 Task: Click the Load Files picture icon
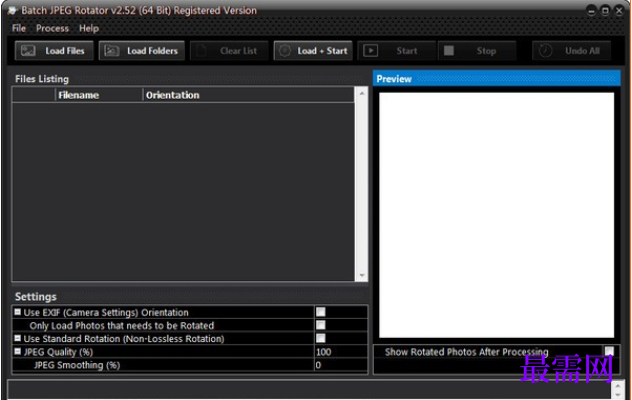pyautogui.click(x=28, y=50)
